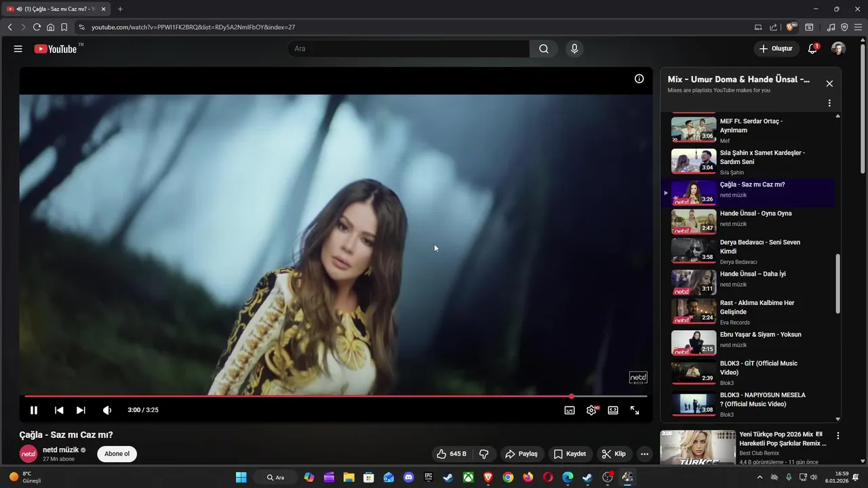868x488 pixels.
Task: Play Ebru Yaşar & Siyam - Yoksun
Action: click(x=749, y=342)
